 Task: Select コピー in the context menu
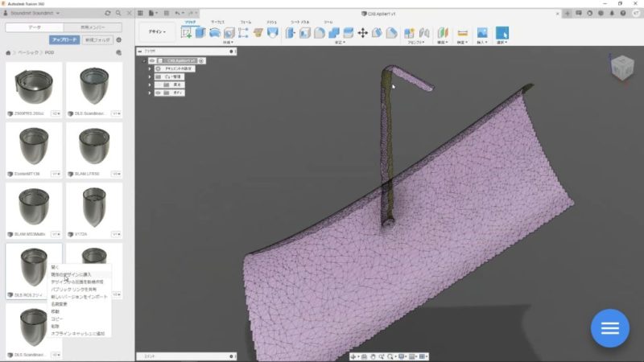coord(56,319)
